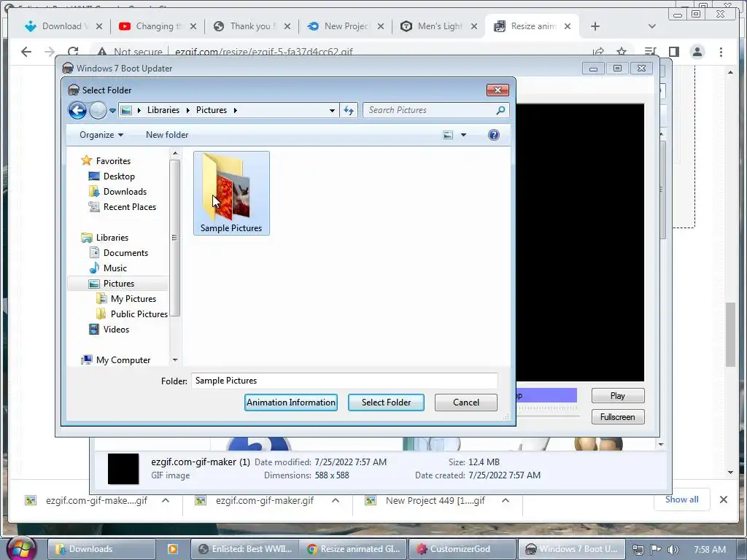
Task: Reload the ezgif page
Action: point(73,52)
